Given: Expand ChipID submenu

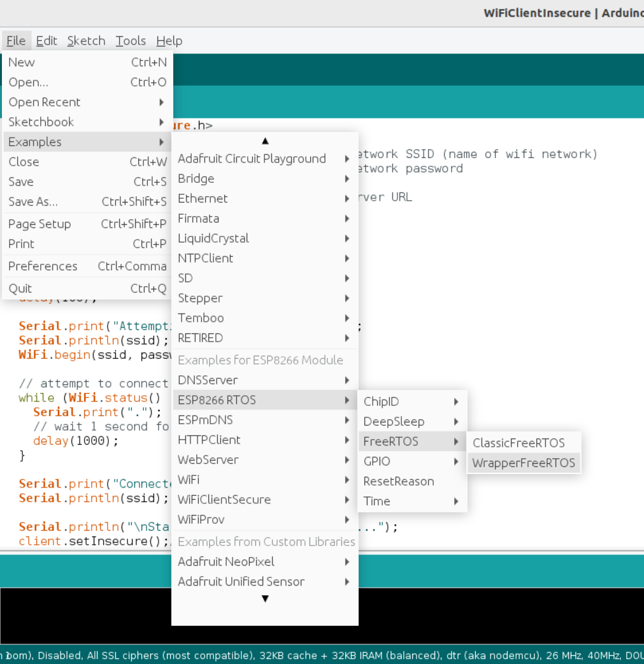Looking at the screenshot, I should 412,401.
